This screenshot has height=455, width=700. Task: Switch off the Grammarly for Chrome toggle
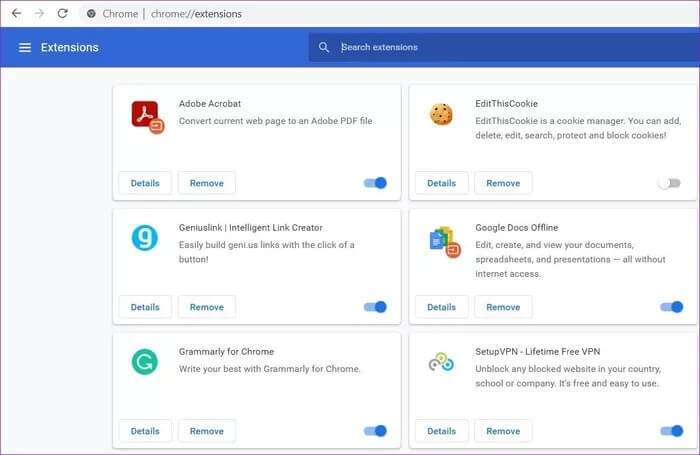tap(375, 431)
